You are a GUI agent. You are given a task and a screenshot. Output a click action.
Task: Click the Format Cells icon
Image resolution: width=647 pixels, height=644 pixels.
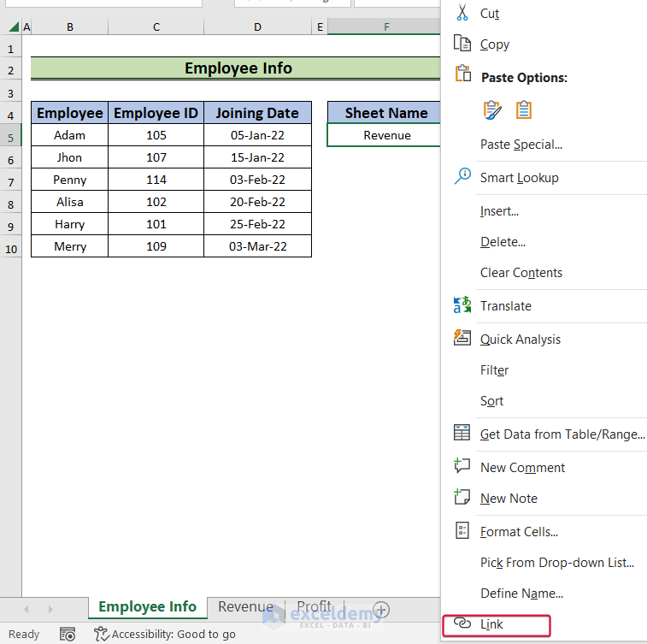(462, 530)
